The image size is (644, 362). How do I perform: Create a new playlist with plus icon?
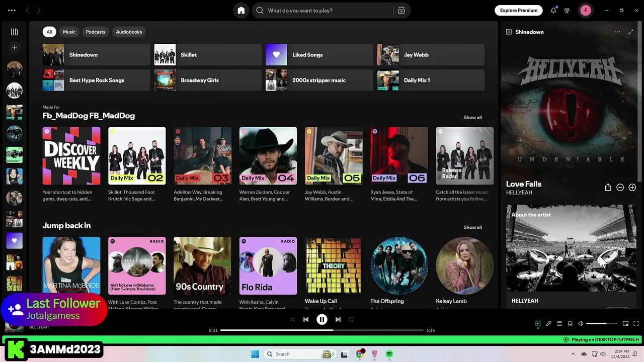tap(14, 47)
